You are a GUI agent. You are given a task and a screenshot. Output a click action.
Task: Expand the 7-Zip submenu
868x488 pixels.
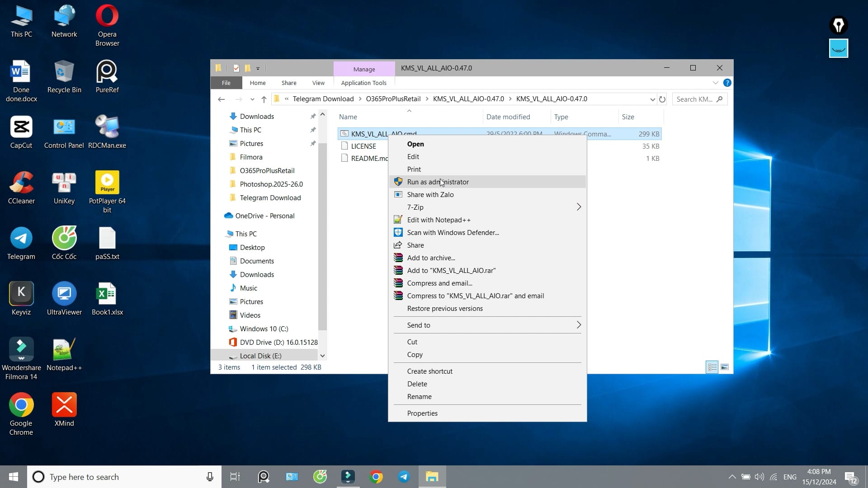point(487,207)
